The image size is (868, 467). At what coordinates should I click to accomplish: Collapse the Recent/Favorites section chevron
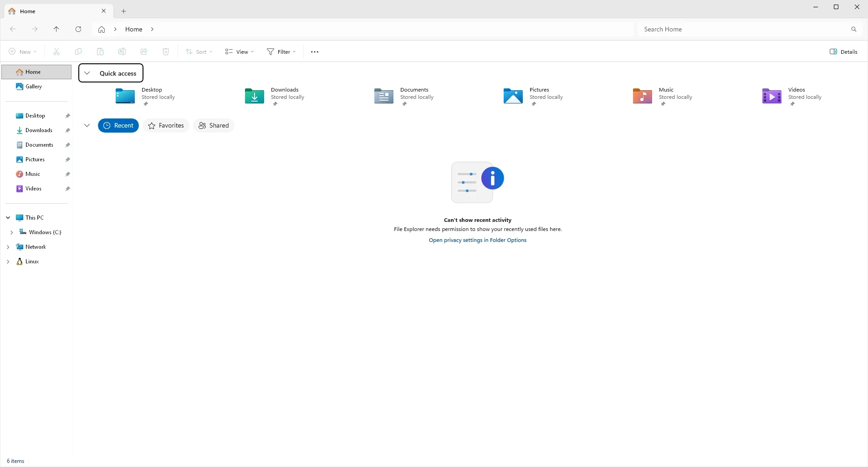tap(87, 126)
